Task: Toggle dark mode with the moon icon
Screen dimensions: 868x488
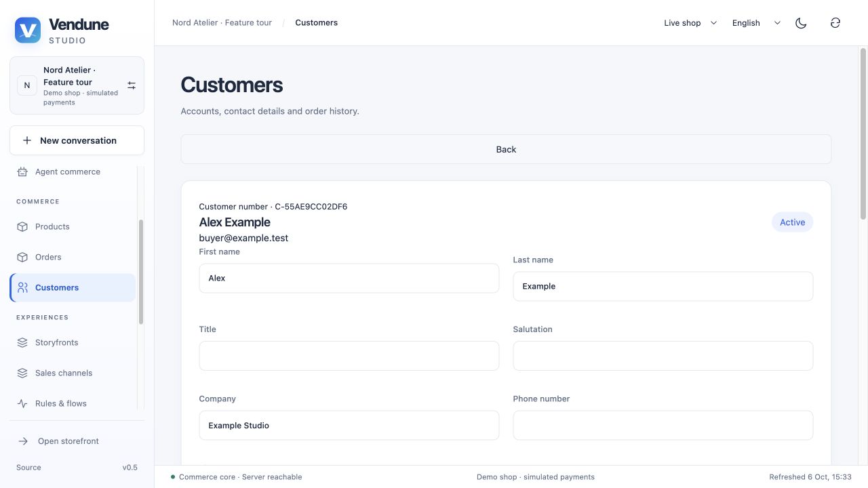Action: coord(801,23)
